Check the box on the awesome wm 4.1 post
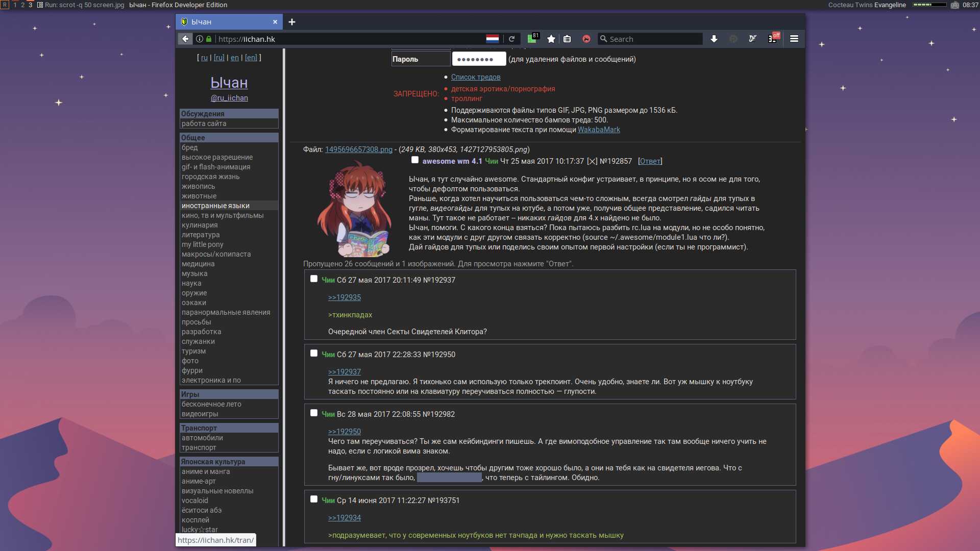980x551 pixels. click(x=415, y=160)
